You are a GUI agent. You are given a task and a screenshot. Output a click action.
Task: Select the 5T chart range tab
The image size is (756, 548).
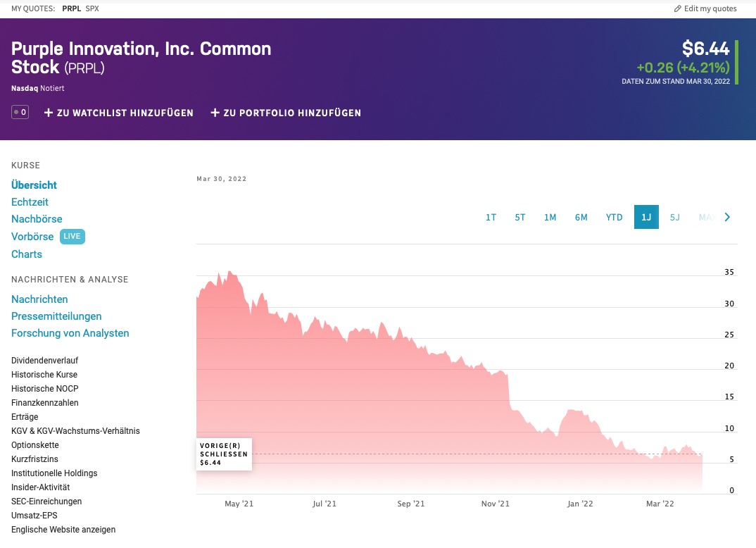point(520,217)
